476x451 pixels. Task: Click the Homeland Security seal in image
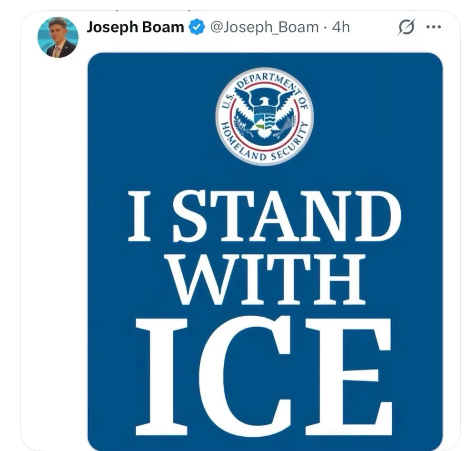point(265,116)
